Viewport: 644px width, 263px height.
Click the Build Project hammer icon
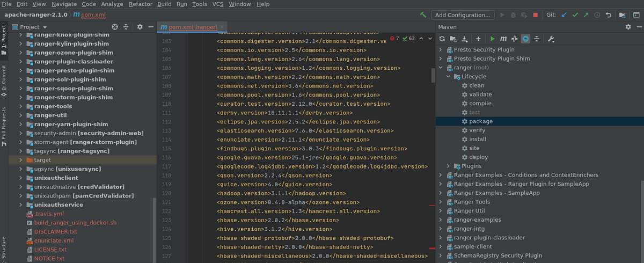[x=423, y=15]
